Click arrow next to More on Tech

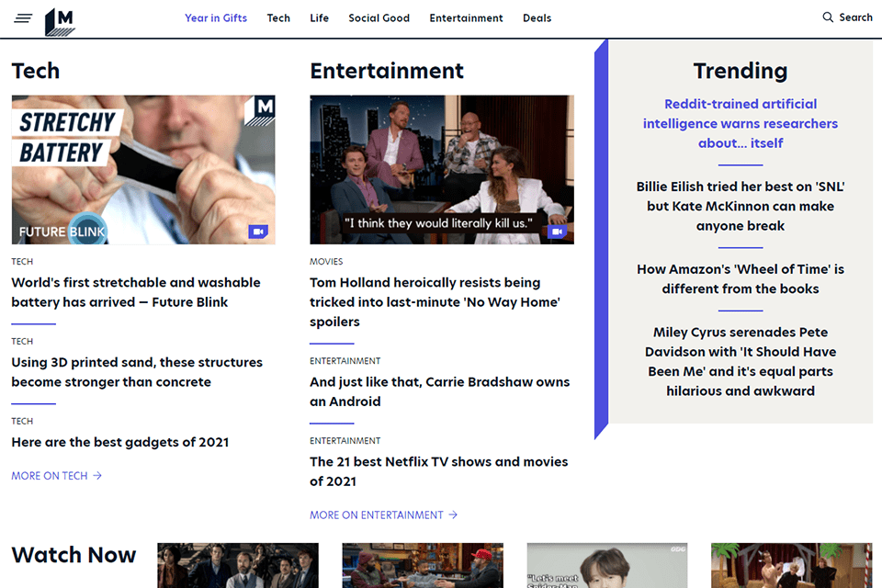pos(97,476)
